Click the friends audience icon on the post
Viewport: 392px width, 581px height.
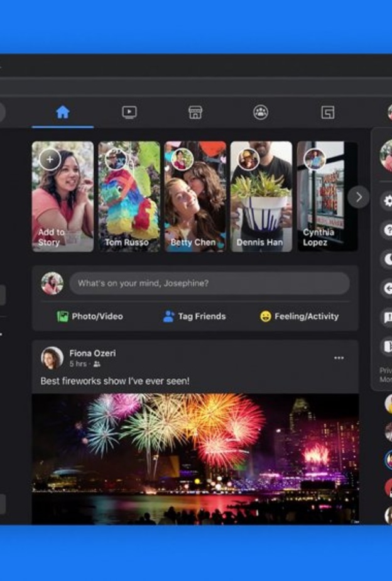coord(97,364)
